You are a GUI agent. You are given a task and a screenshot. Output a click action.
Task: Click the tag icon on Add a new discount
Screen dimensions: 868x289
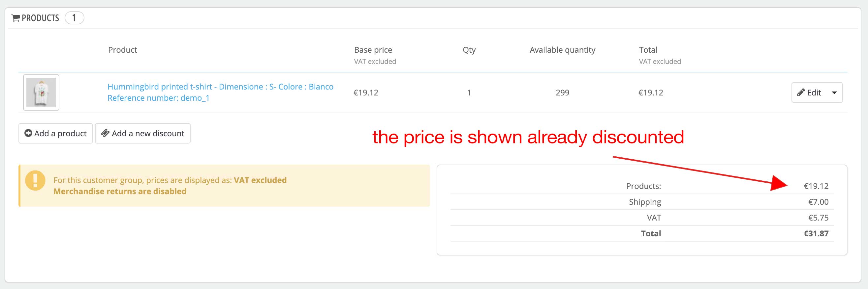click(106, 133)
